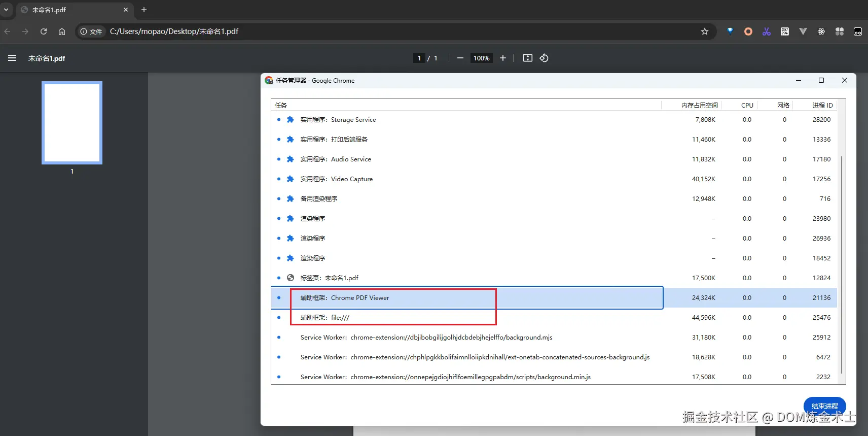
Task: Select the Video Capture process row
Action: click(554, 179)
